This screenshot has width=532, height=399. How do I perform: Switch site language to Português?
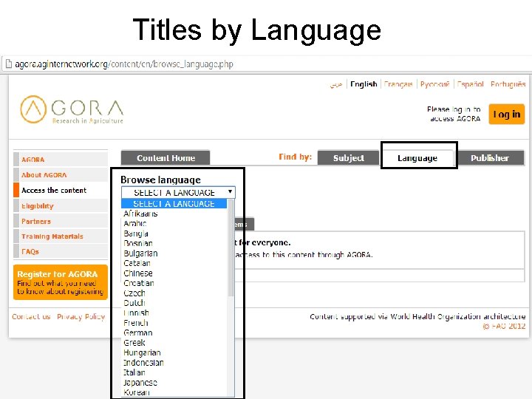(508, 84)
